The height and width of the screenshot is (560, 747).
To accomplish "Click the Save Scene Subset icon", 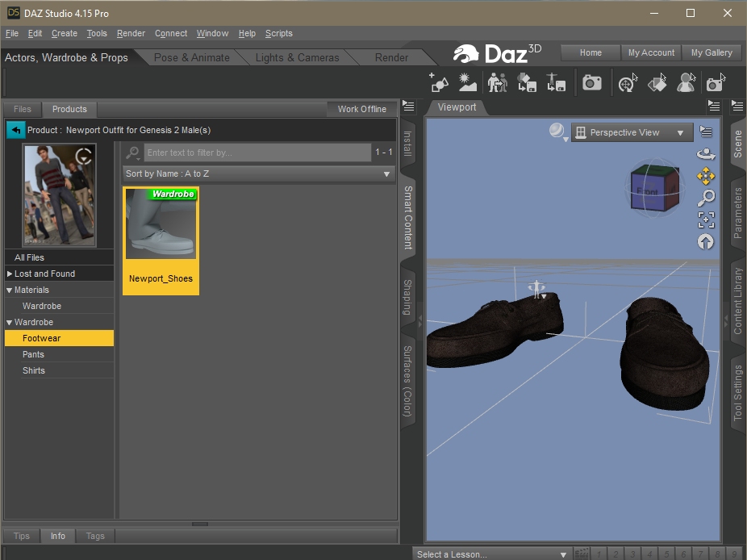I will click(527, 82).
